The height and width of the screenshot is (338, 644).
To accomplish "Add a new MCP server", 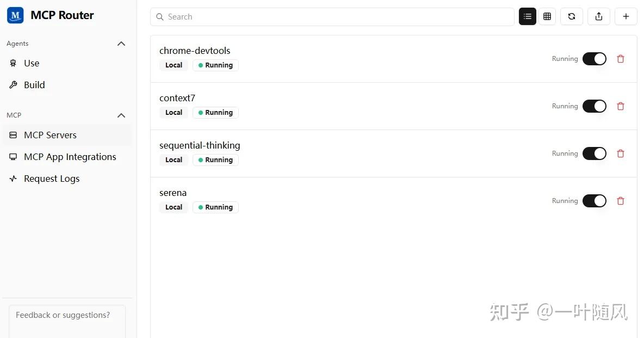I will pyautogui.click(x=626, y=17).
